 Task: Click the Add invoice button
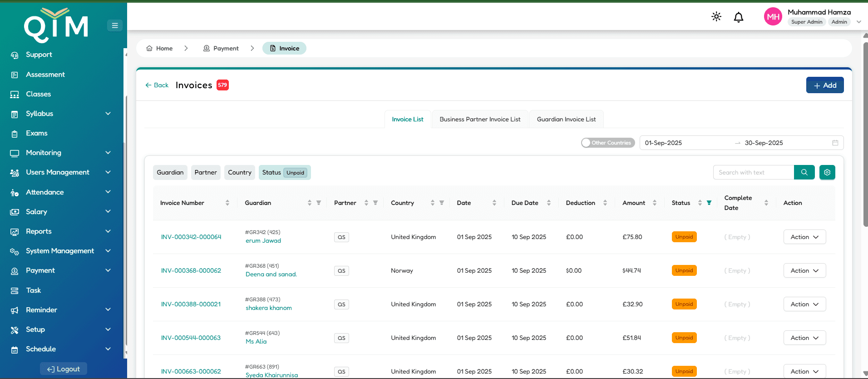pyautogui.click(x=824, y=85)
